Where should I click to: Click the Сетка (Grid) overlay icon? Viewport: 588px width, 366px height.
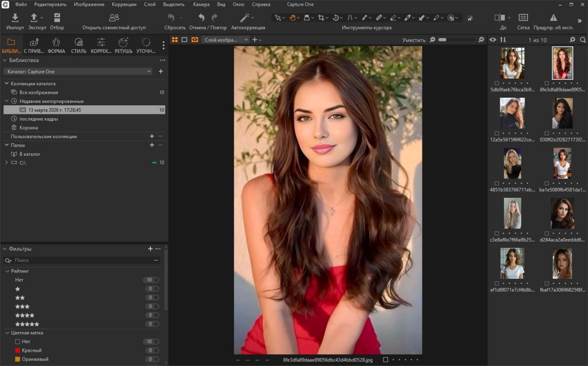pyautogui.click(x=523, y=18)
